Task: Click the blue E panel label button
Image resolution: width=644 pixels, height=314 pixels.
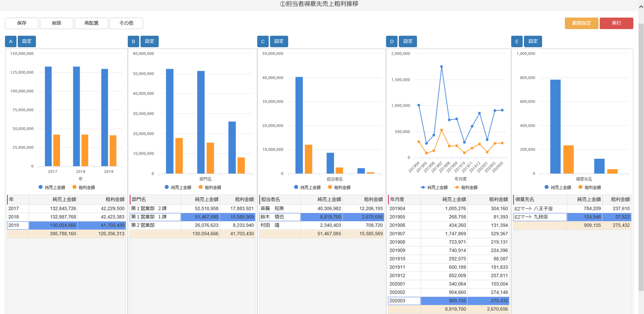Action: coord(517,42)
